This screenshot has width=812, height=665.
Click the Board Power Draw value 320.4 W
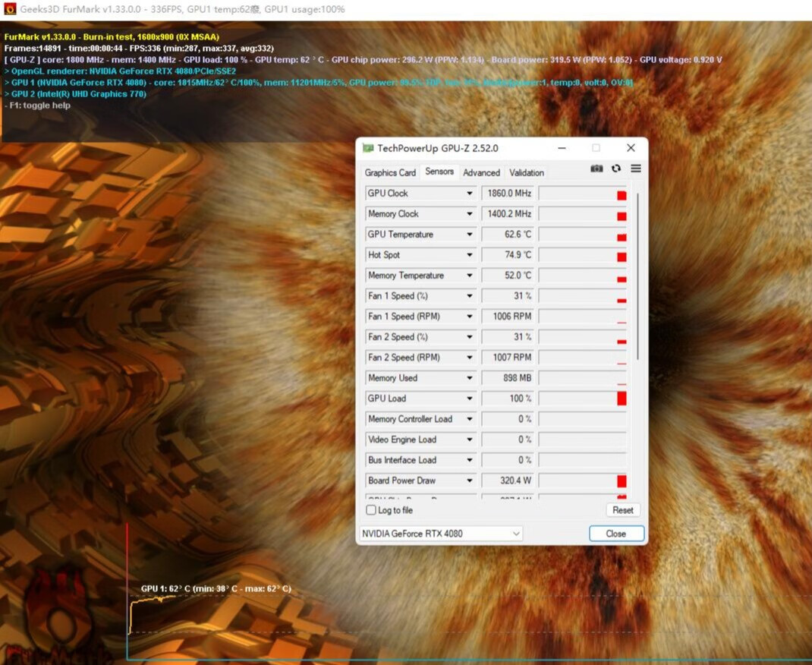[508, 481]
